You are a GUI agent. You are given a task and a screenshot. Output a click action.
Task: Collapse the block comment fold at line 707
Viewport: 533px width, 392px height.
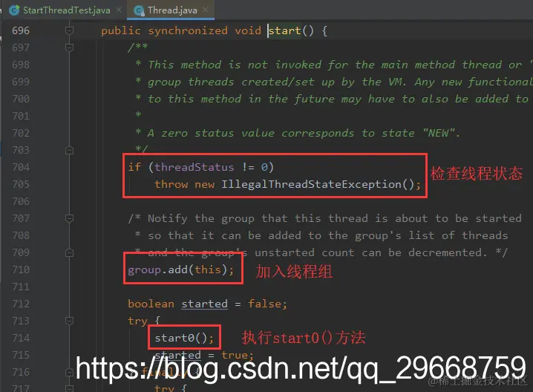tap(69, 218)
